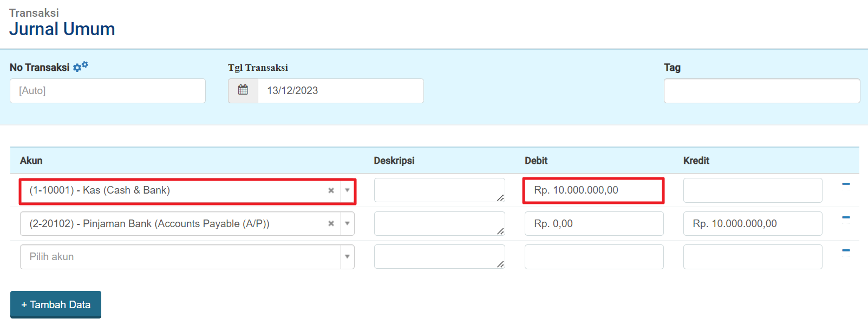The width and height of the screenshot is (868, 332).
Task: Click the Deskripsi text area in Pinjaman Bank row
Action: (x=439, y=223)
